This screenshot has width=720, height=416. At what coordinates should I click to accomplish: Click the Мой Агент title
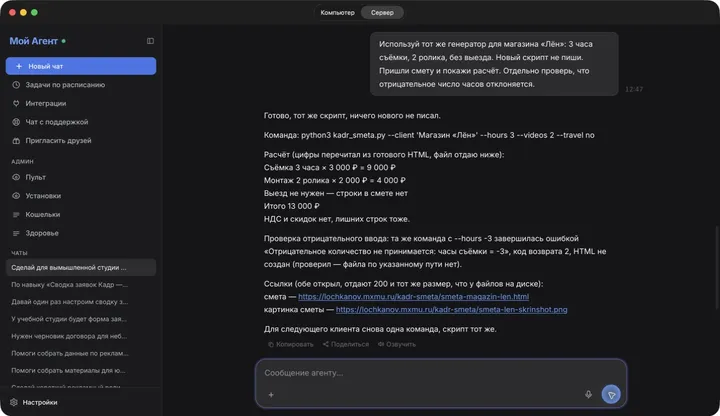[34, 41]
